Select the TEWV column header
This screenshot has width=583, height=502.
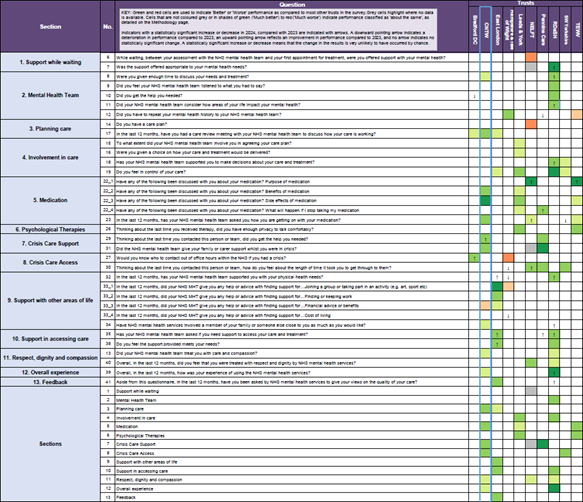pos(577,30)
